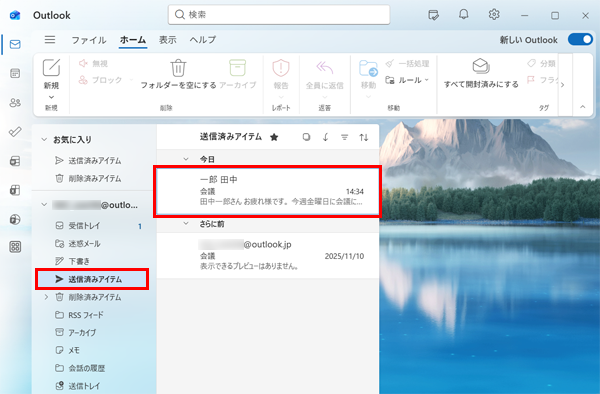Open My Day icon near bell
Image resolution: width=600 pixels, height=394 pixels.
[433, 15]
